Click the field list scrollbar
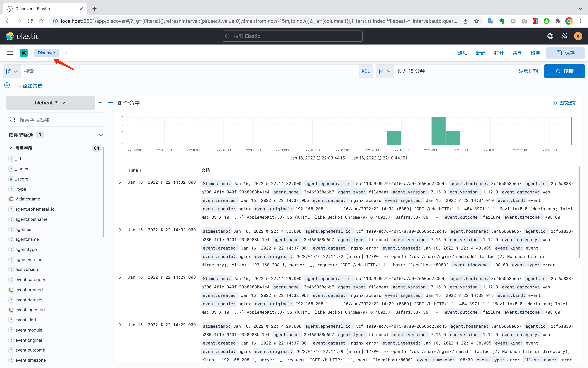Image resolution: width=588 pixels, height=368 pixels. [103, 192]
